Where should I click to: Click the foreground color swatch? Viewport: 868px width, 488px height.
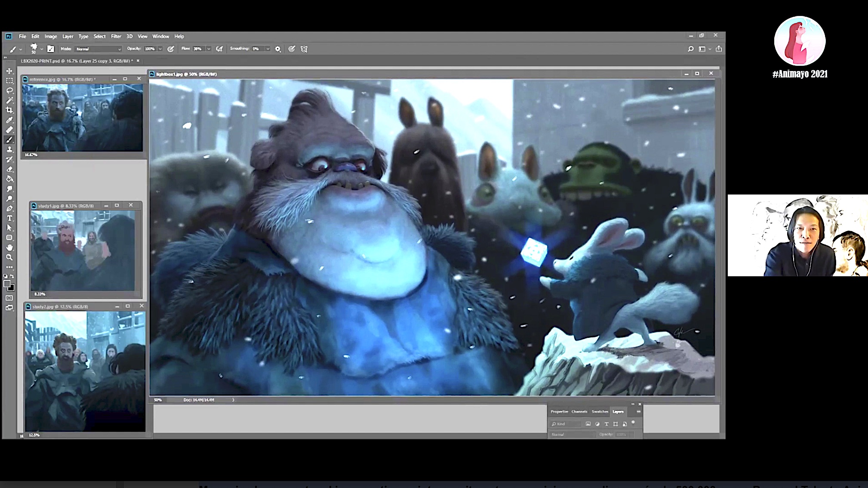click(x=7, y=284)
